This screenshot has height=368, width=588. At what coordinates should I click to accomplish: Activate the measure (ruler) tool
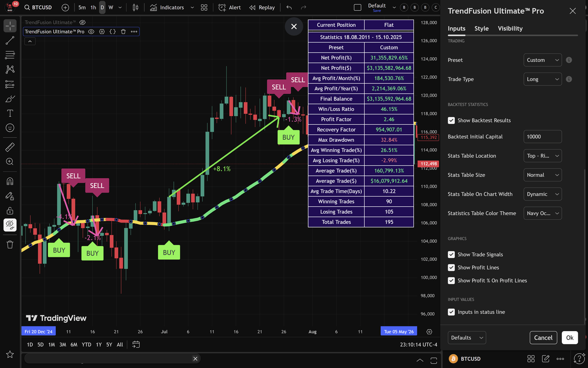(x=10, y=147)
